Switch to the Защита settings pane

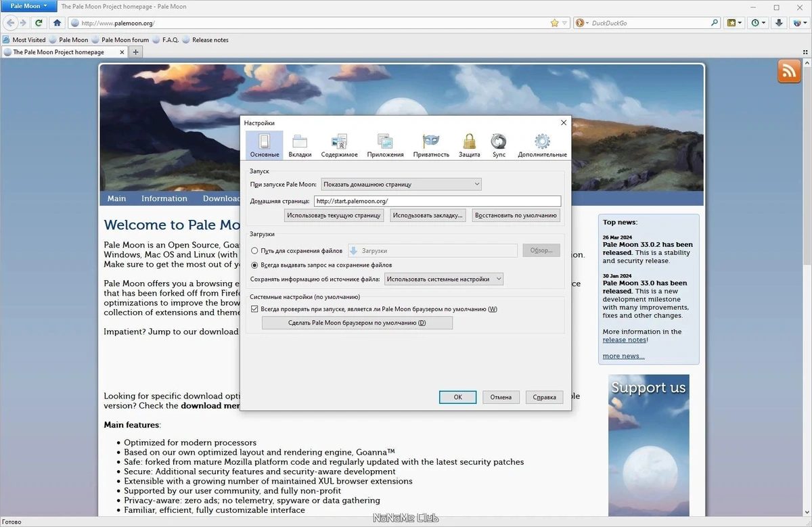click(x=469, y=145)
